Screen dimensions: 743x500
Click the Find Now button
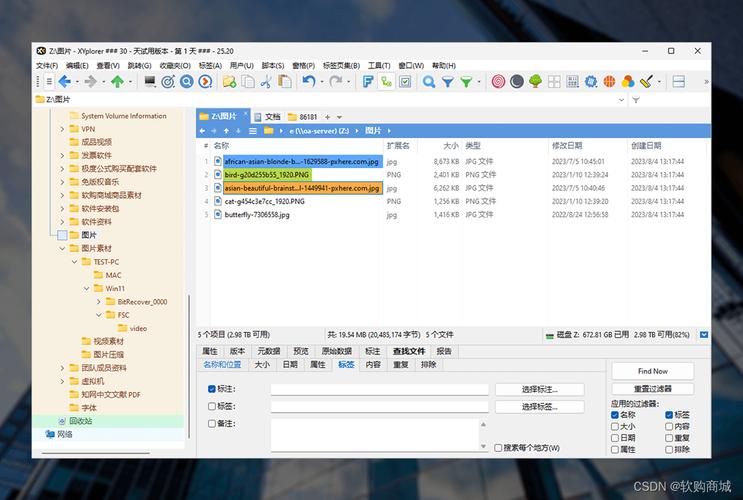652,371
